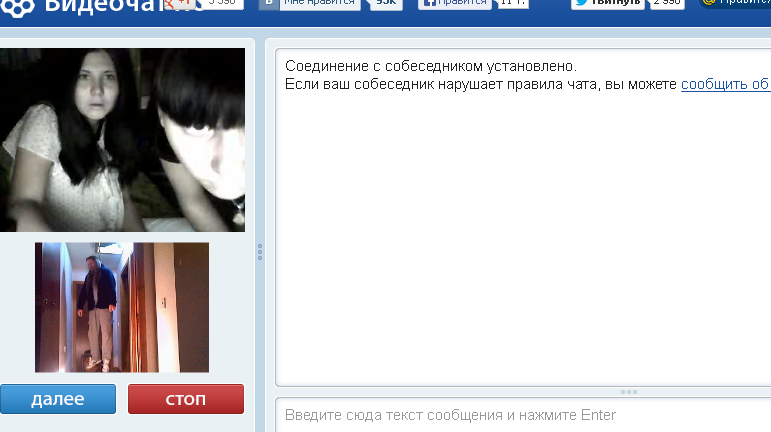Click the interlocutor's webcam video

point(122,140)
